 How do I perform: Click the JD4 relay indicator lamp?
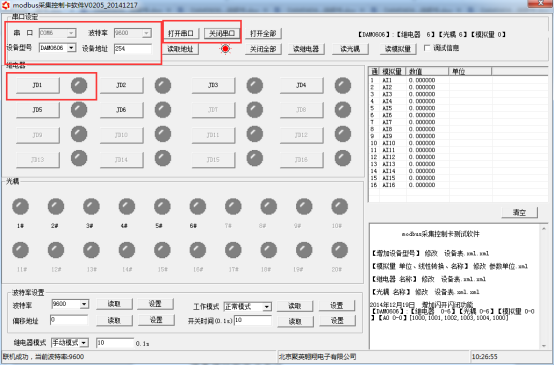click(343, 86)
